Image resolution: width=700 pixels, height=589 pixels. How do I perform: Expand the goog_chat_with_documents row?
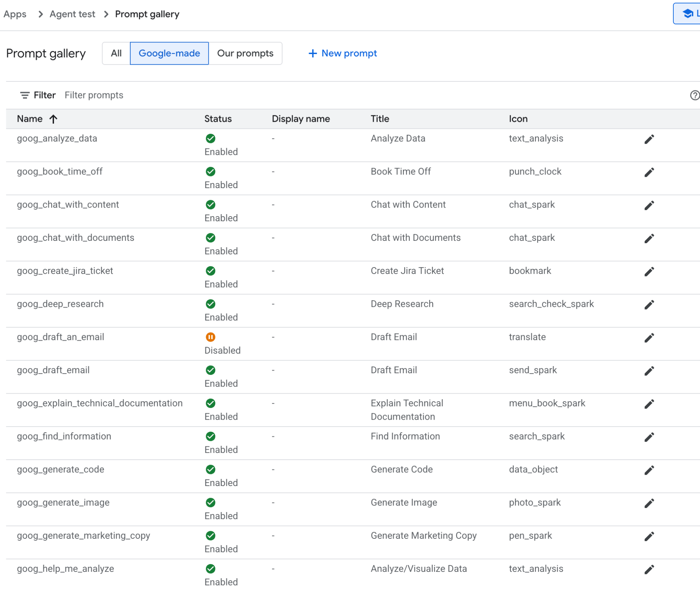tap(76, 238)
